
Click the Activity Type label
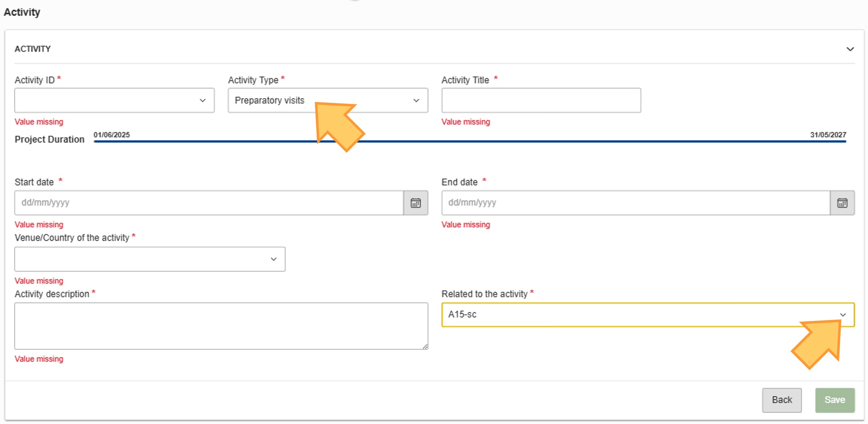[x=253, y=80]
